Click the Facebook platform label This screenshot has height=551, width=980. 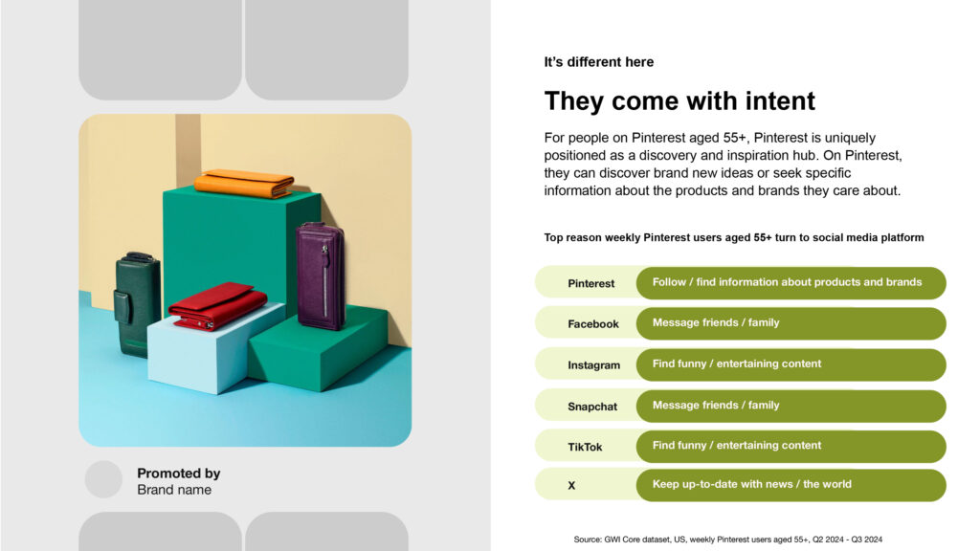tap(593, 324)
